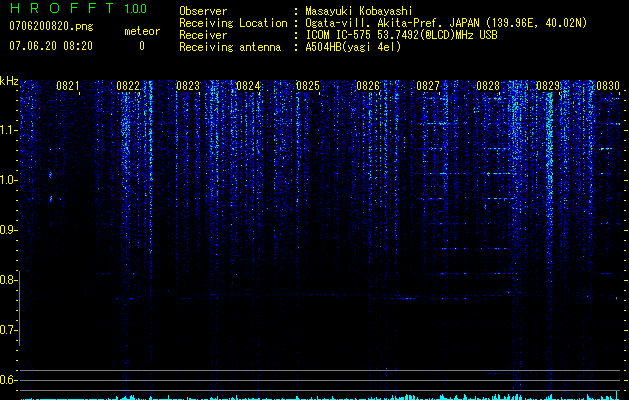This screenshot has height=400, width=629.
Task: Click the Receiving Location label
Action: point(233,23)
